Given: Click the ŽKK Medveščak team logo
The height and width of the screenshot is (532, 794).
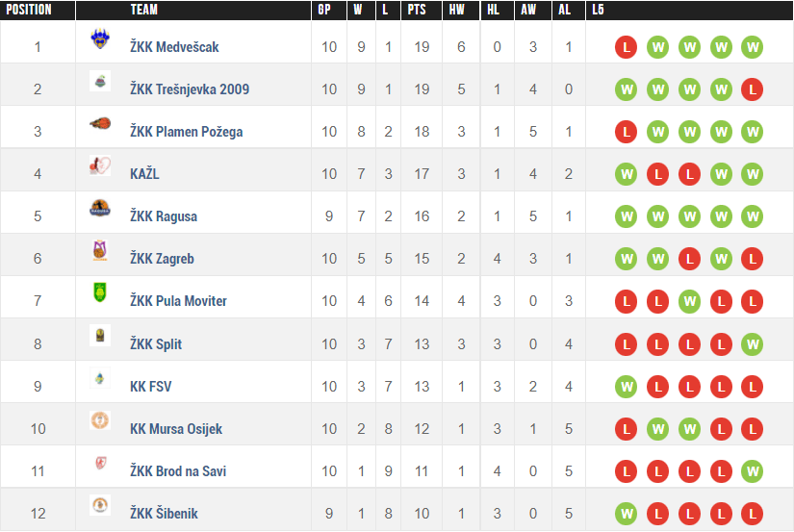Looking at the screenshot, I should 100,40.
